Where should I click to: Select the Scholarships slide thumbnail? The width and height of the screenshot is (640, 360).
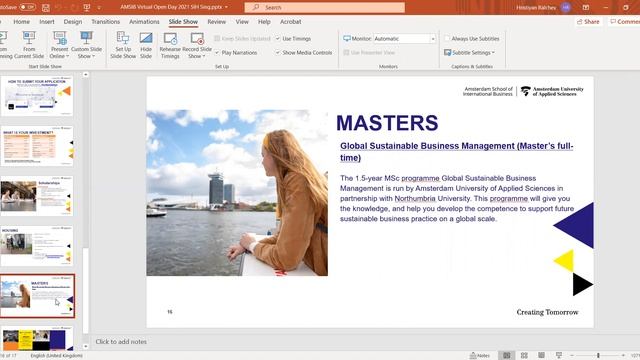pyautogui.click(x=37, y=196)
